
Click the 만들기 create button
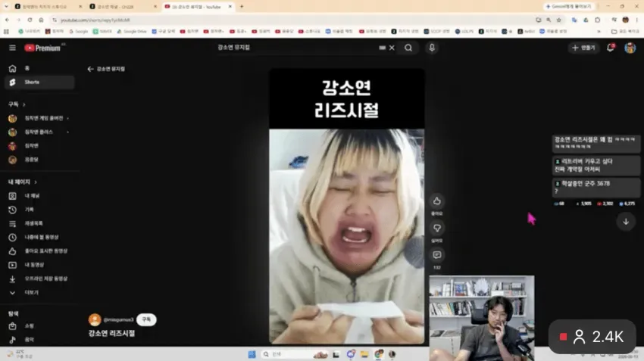click(x=583, y=48)
